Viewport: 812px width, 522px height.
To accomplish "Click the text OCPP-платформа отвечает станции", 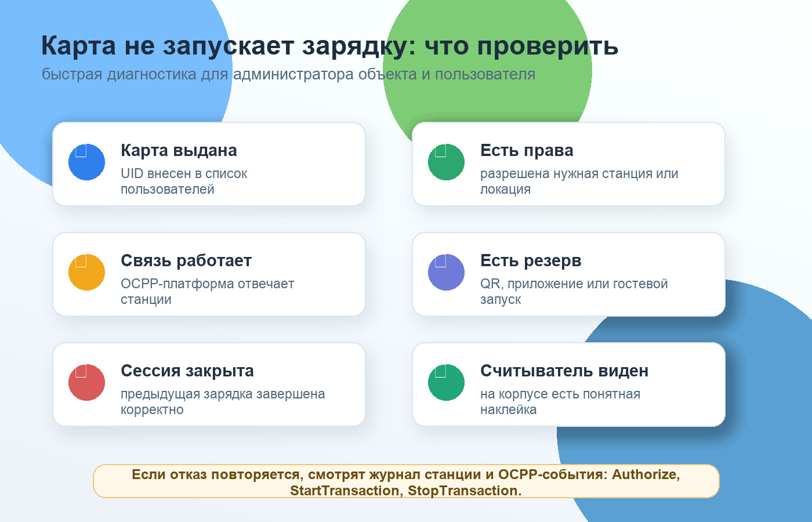I will point(208,292).
